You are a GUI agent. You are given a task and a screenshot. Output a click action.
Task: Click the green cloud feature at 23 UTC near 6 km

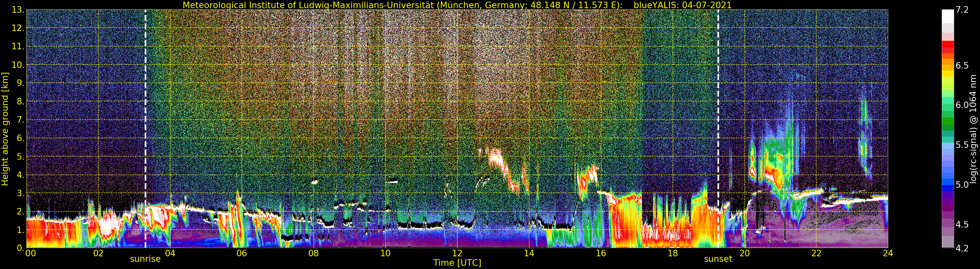(x=864, y=139)
